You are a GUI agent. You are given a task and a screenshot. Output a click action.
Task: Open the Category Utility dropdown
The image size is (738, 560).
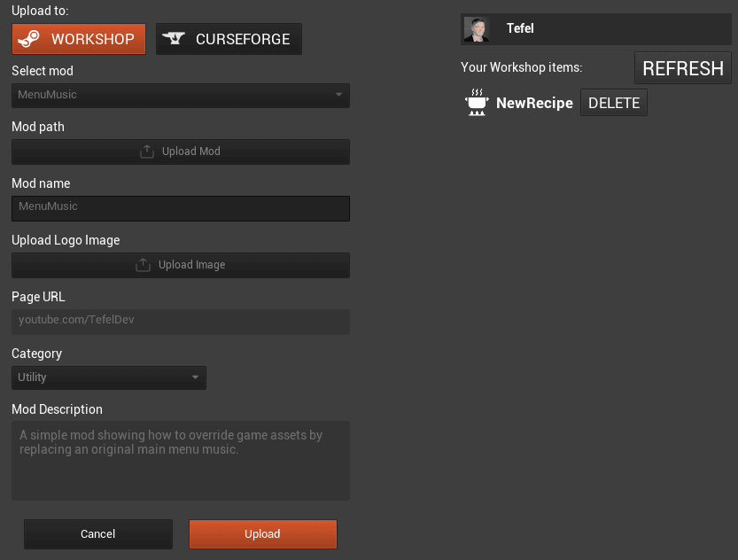coord(109,377)
